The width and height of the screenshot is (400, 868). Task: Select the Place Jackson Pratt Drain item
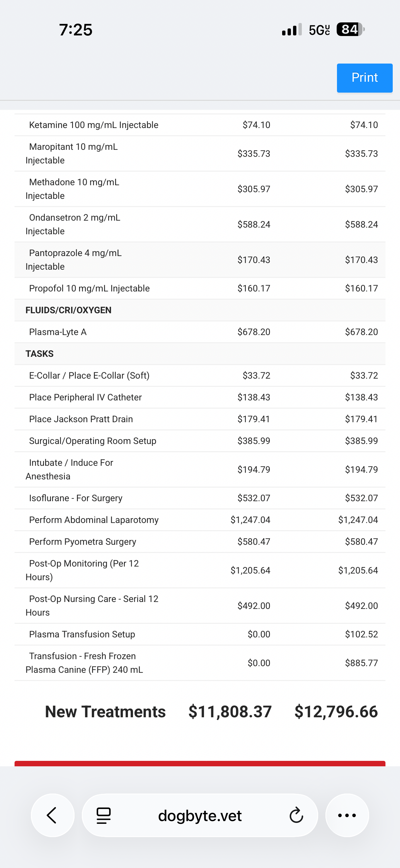81,419
